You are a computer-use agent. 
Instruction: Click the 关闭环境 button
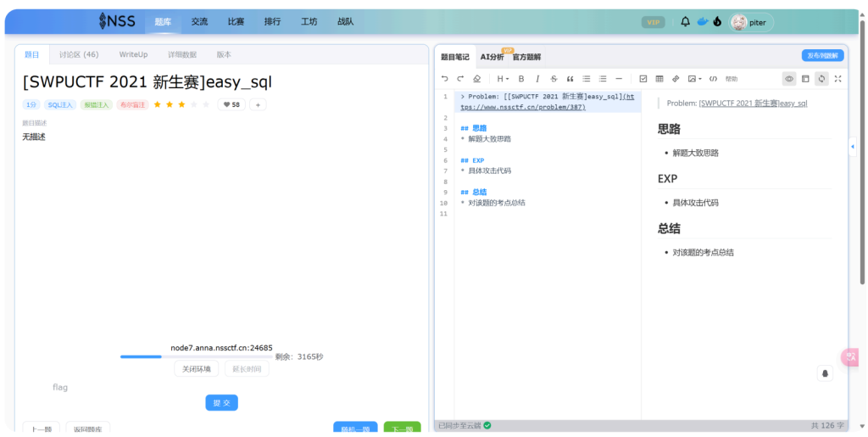197,369
